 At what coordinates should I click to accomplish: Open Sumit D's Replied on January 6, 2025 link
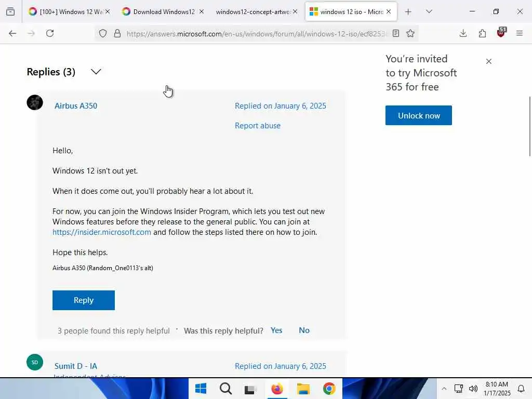point(280,366)
